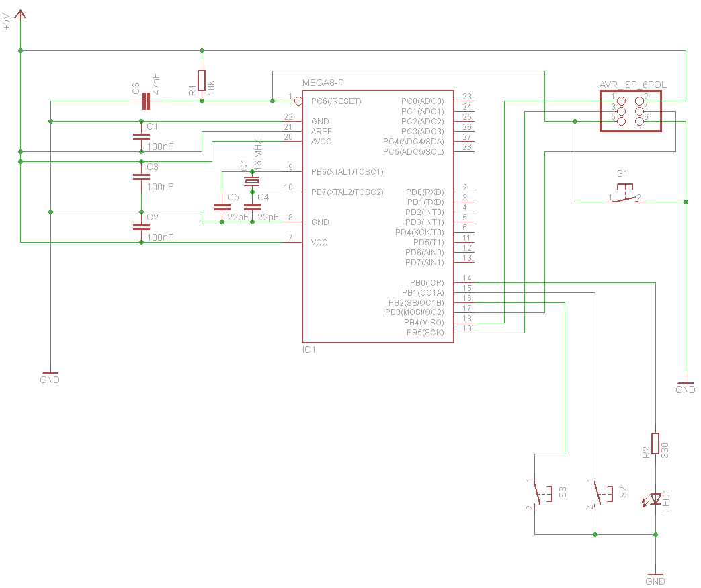Click the C5 capacitor symbol

tap(222, 208)
